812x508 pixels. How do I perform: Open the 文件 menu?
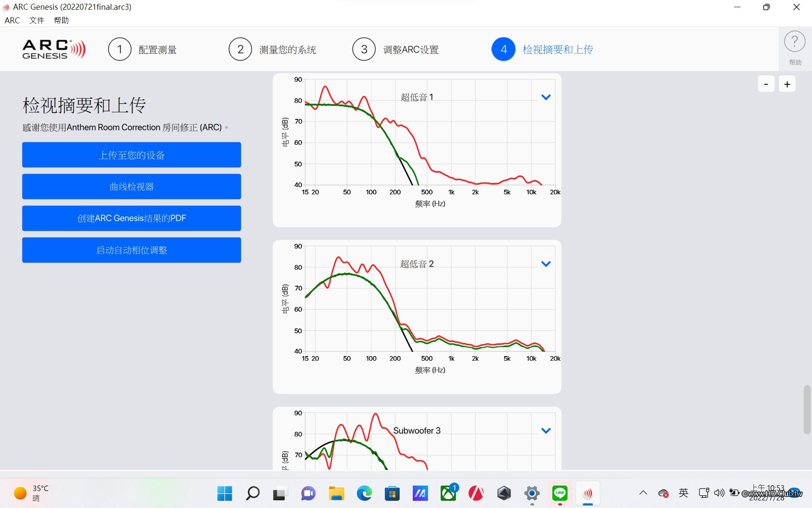point(37,20)
